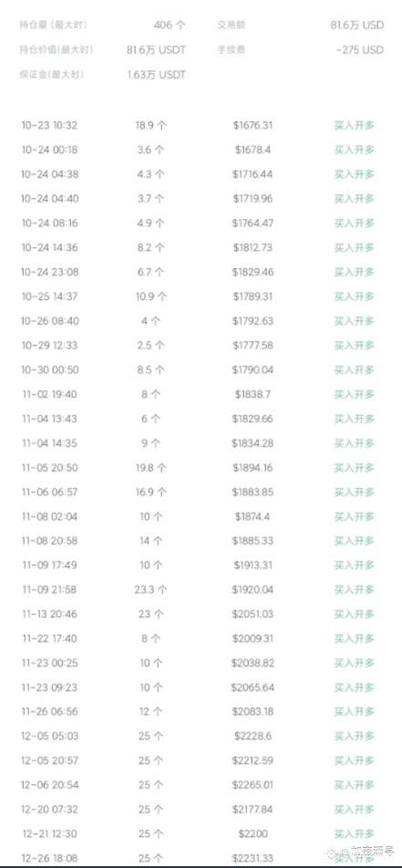Viewport: 402px width, 868px height.
Task: Select the 买入开多 label on 10-24 04:38 row
Action: click(355, 174)
